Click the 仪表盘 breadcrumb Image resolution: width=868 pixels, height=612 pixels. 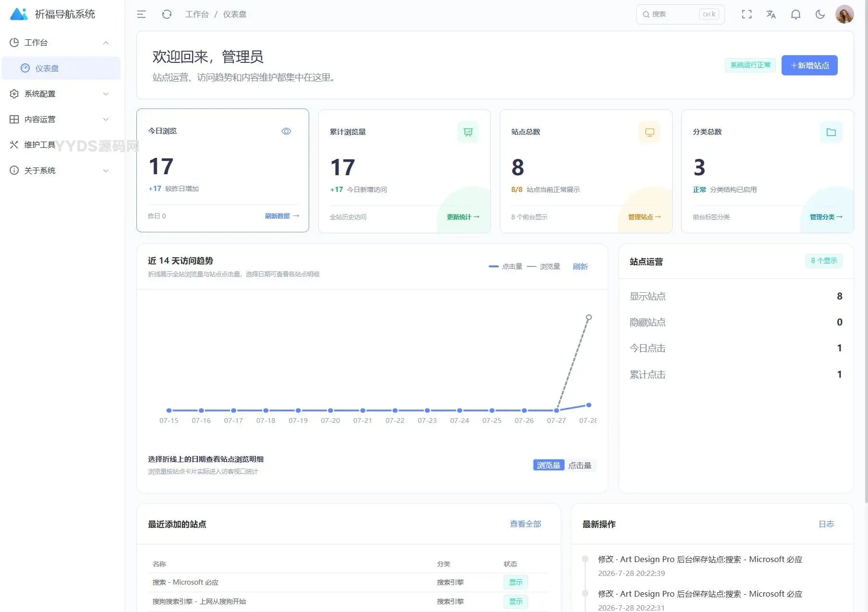pyautogui.click(x=235, y=14)
